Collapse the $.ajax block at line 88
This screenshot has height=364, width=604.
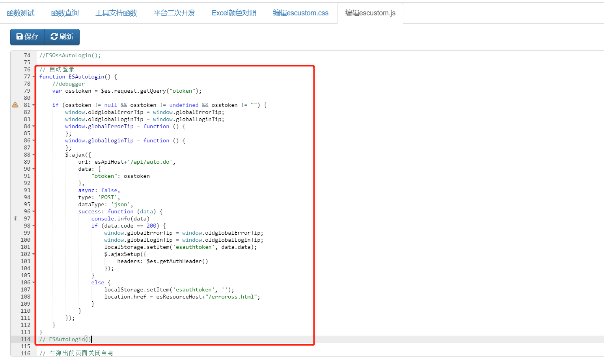pos(34,155)
